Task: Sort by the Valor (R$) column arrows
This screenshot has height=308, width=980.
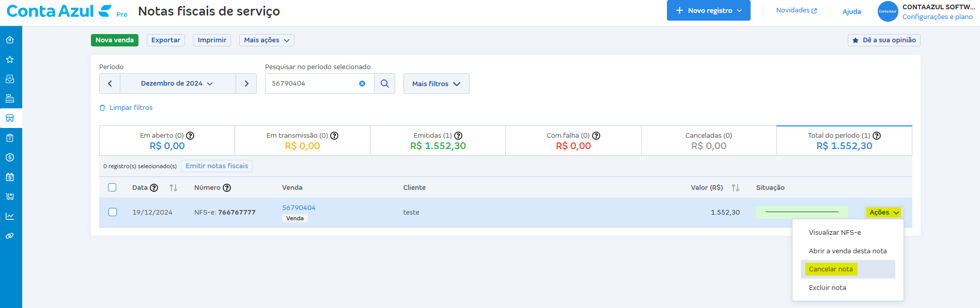Action: coord(736,188)
